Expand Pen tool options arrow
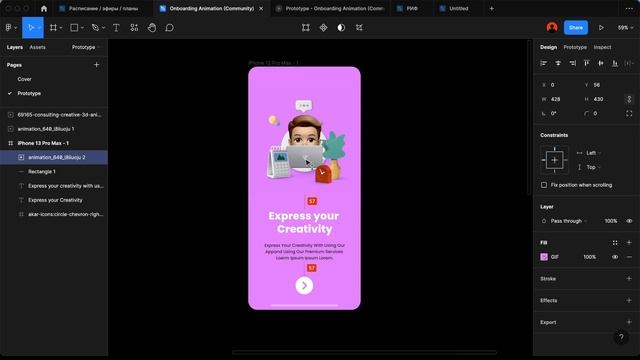Screen dimensions: 640x360 (x=103, y=28)
